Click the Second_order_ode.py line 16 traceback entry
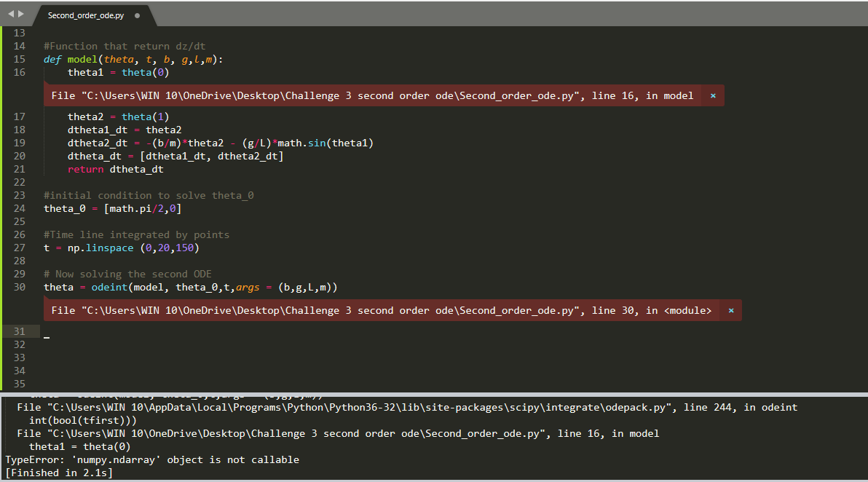The height and width of the screenshot is (482, 868). tap(328, 433)
